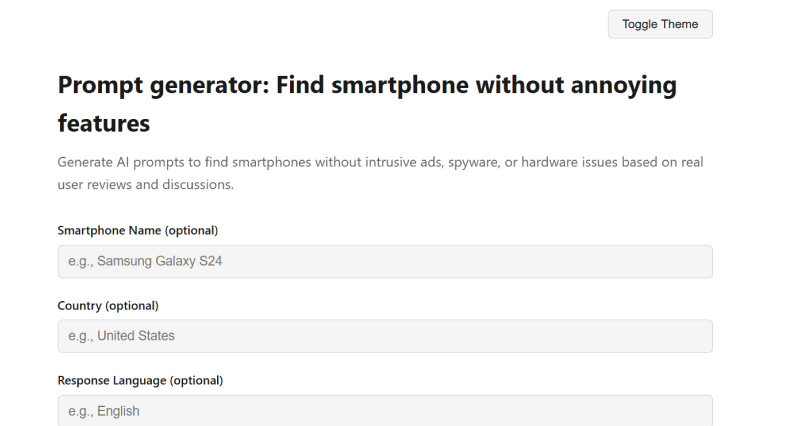Screen dimensions: 799x426
Task: Click the "Country (optional)" label
Action: pos(108,305)
